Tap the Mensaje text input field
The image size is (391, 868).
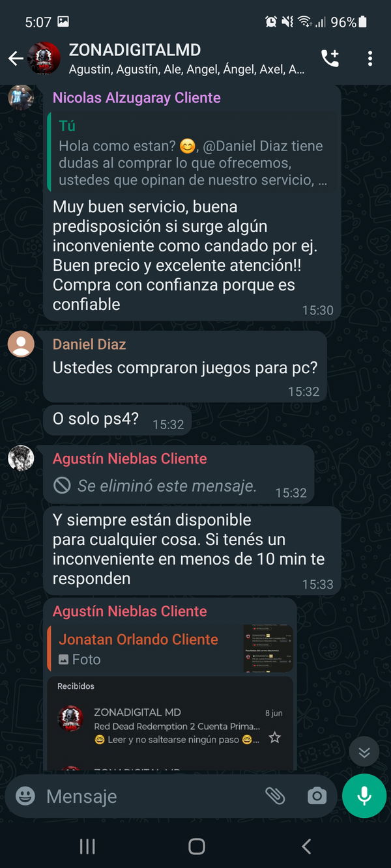(150, 796)
